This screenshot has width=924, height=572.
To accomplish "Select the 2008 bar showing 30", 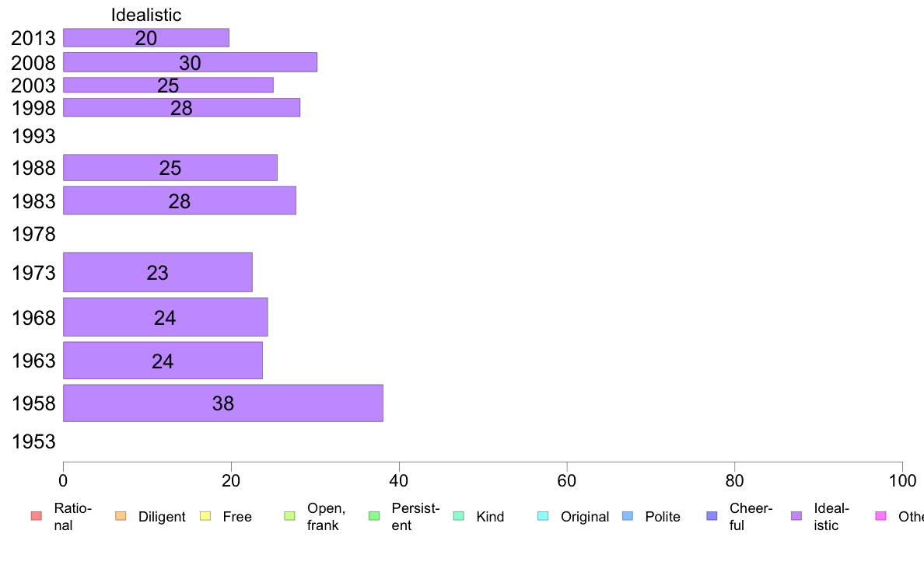I will pos(190,62).
